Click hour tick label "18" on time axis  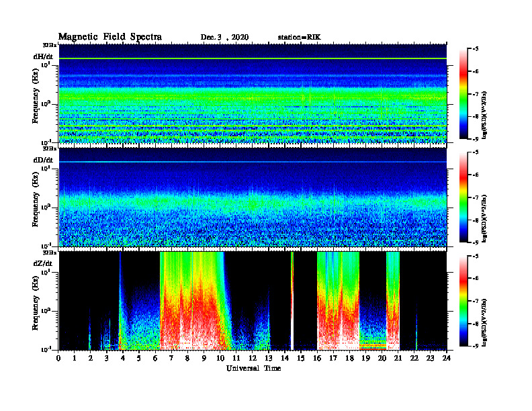tap(349, 359)
